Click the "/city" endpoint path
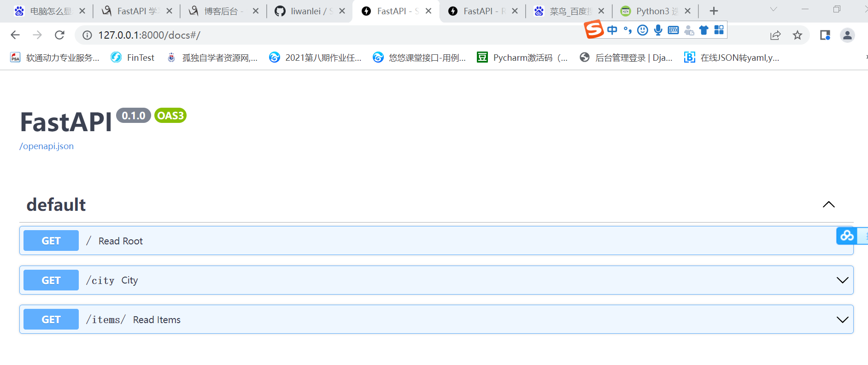The width and height of the screenshot is (868, 365). 100,280
